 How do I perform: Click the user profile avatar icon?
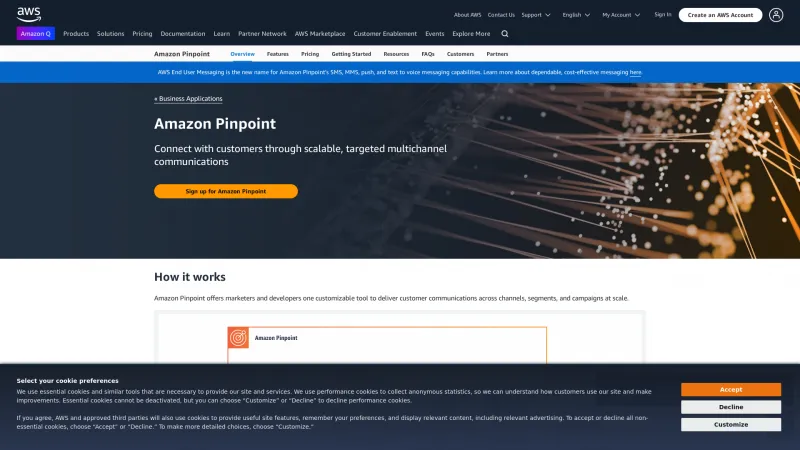(x=776, y=15)
